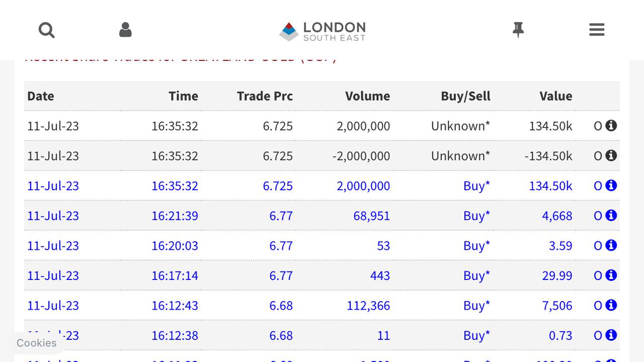Show info for -2,000,000 volume trade
644x362 pixels.
611,156
